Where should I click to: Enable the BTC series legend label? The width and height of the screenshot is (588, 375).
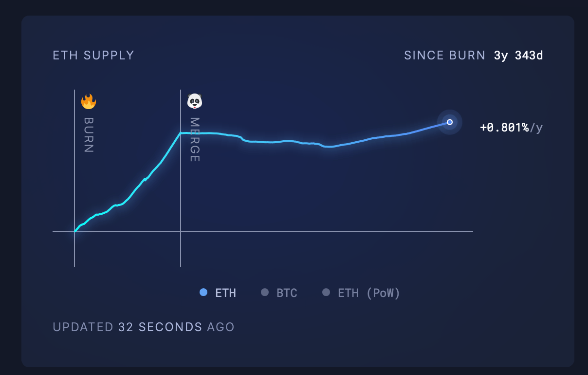coord(287,293)
